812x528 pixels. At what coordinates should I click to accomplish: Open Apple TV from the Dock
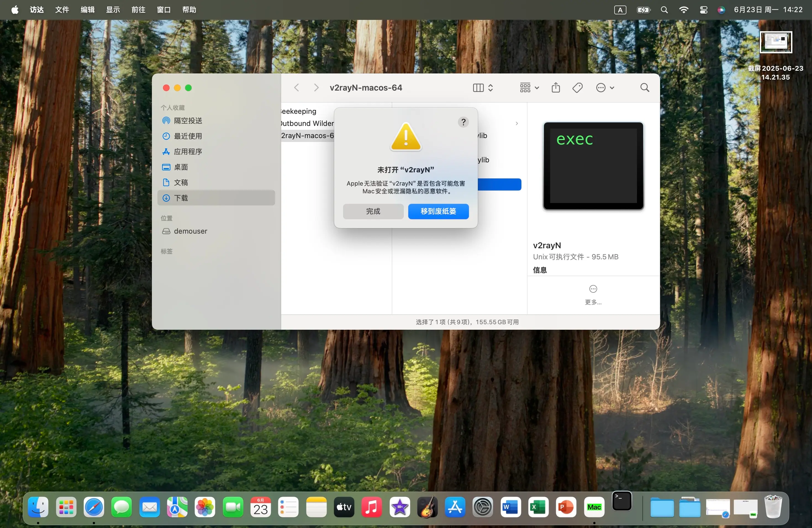coord(344,507)
